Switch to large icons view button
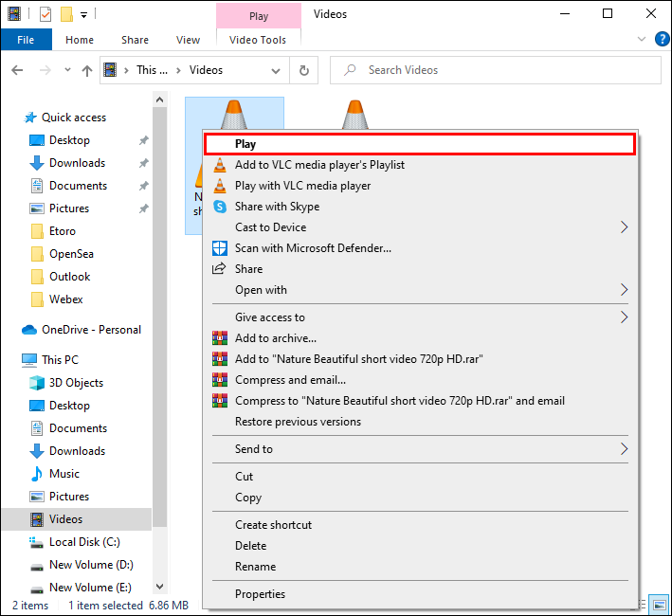This screenshot has width=672, height=616. (x=658, y=605)
